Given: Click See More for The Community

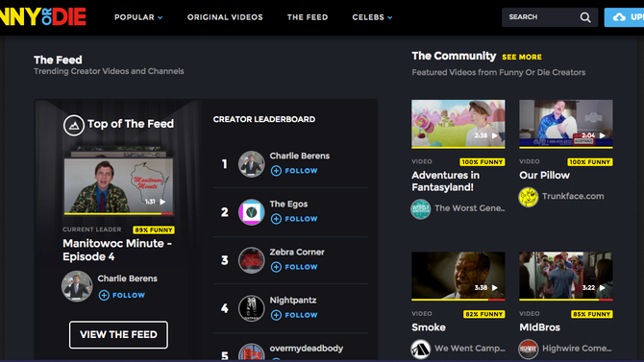Looking at the screenshot, I should point(522,57).
